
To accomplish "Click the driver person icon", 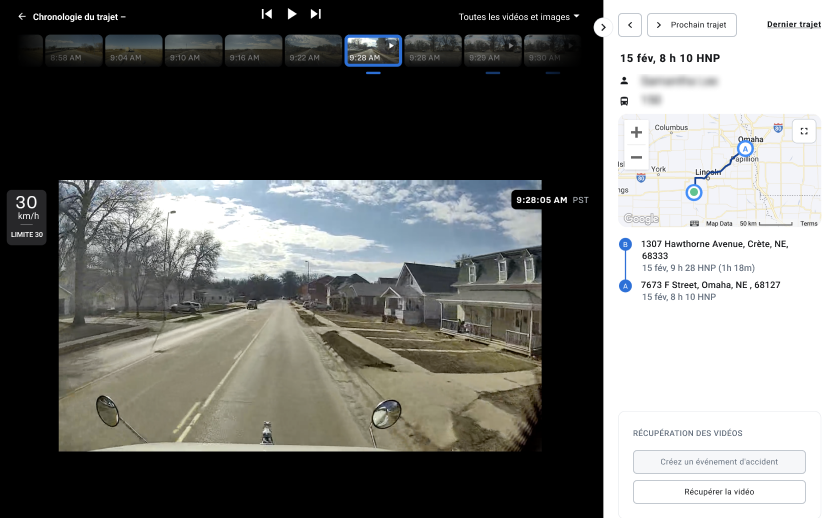I will point(624,81).
